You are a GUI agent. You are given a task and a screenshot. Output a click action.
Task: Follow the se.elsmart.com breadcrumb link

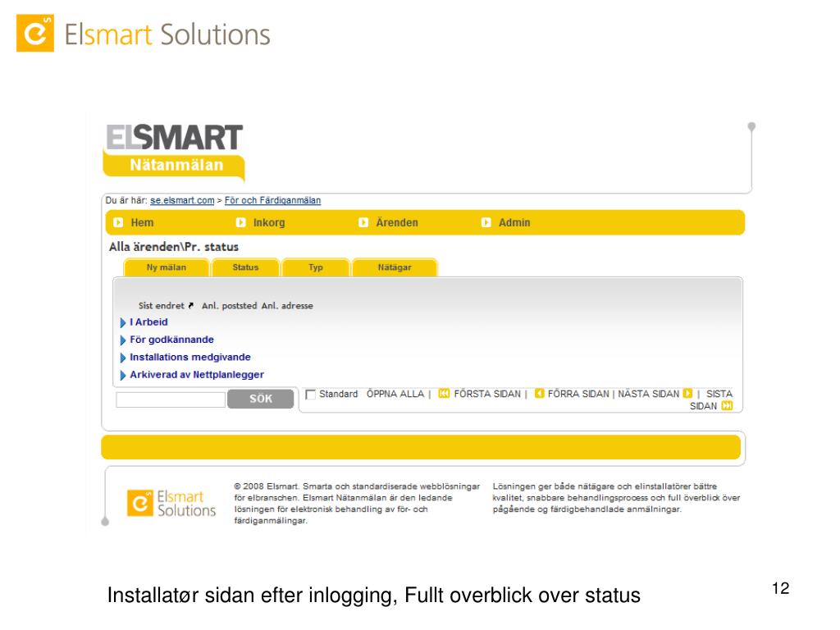[x=182, y=200]
